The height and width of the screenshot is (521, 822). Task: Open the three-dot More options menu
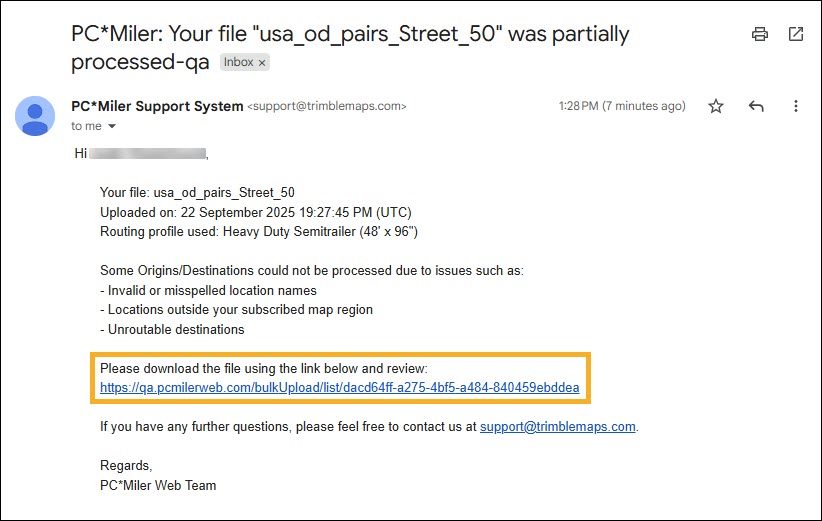796,106
